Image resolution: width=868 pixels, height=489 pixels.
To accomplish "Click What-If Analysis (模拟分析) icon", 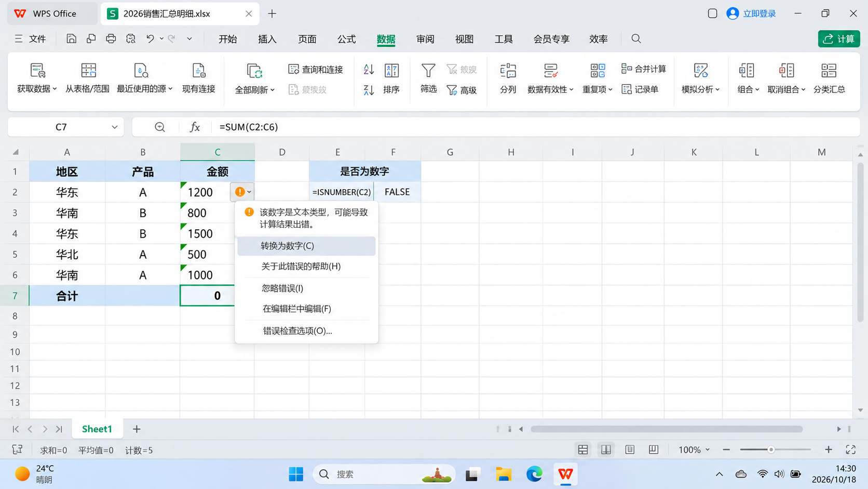I will 700,71.
